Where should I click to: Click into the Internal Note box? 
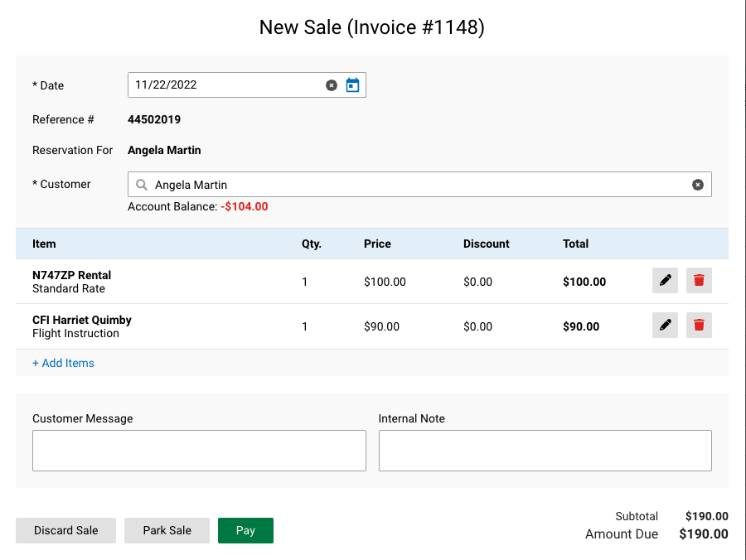coord(545,451)
